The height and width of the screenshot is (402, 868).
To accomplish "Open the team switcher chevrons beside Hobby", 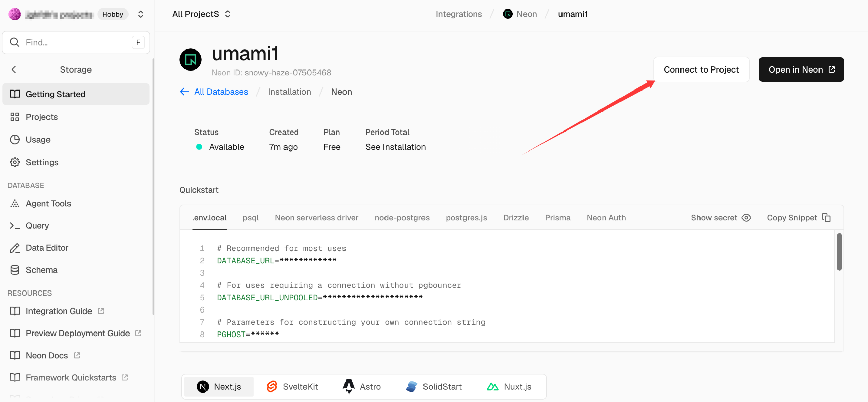I will click(x=141, y=14).
